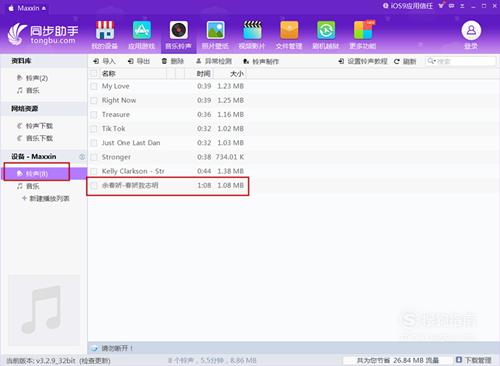The width and height of the screenshot is (500, 366).
Task: Open Maxxin device dropdown in title bar
Action: (x=27, y=8)
